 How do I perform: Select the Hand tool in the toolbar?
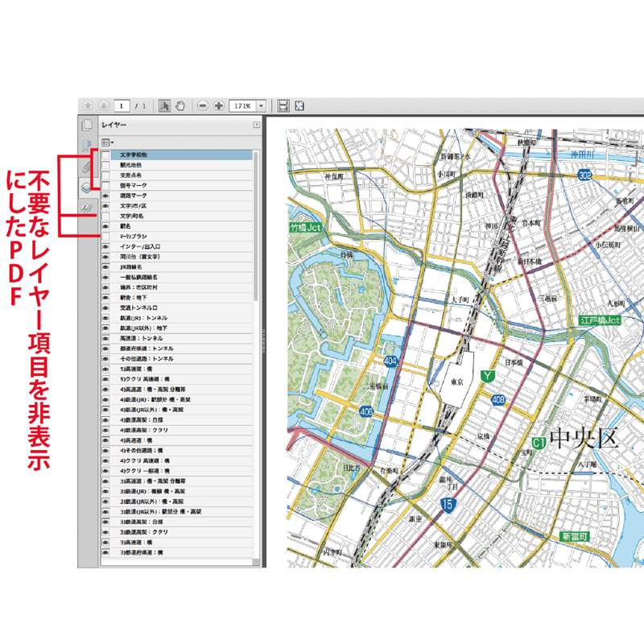point(180,105)
